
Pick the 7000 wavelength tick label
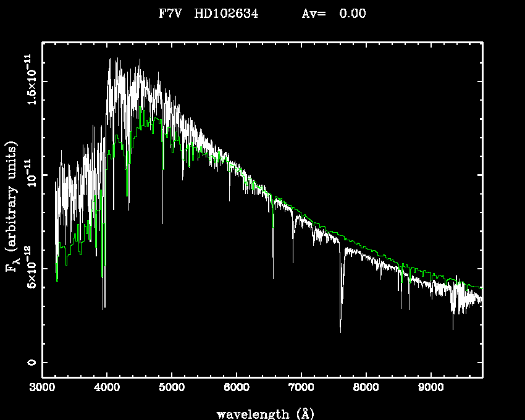pyautogui.click(x=301, y=388)
